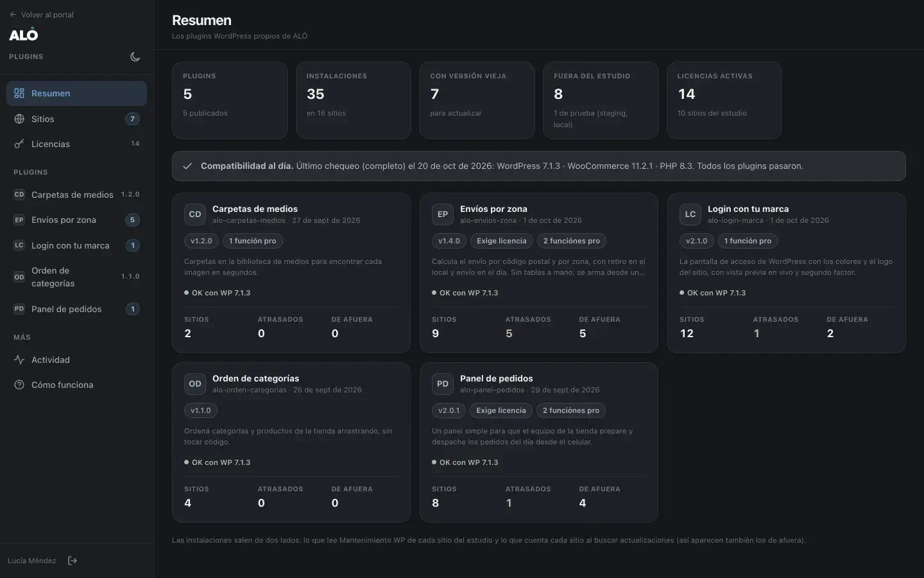Viewport: 924px width, 578px height.
Task: Click the LC avatar on Login con tu marca card
Action: (690, 215)
